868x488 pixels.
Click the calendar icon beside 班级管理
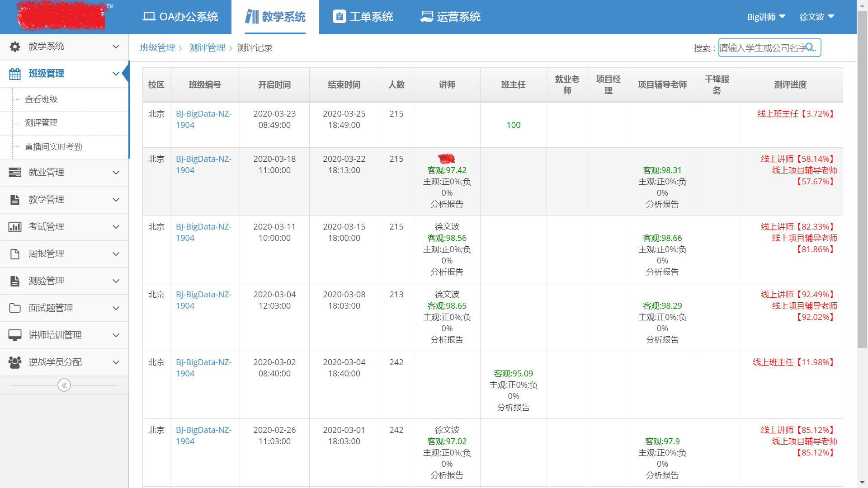(15, 74)
